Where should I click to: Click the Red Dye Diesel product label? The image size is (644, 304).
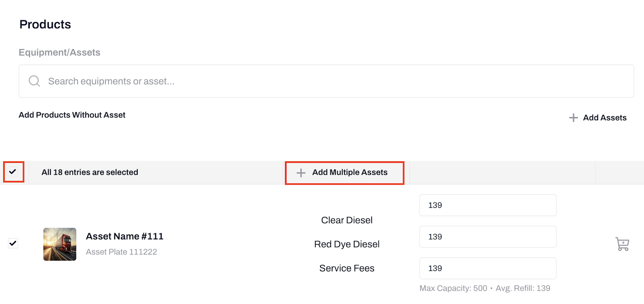click(347, 244)
